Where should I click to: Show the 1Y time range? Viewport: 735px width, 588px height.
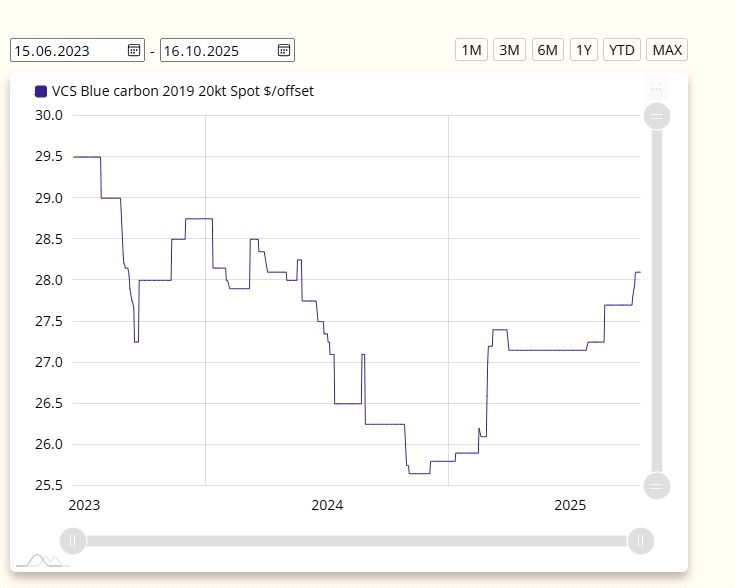point(584,50)
